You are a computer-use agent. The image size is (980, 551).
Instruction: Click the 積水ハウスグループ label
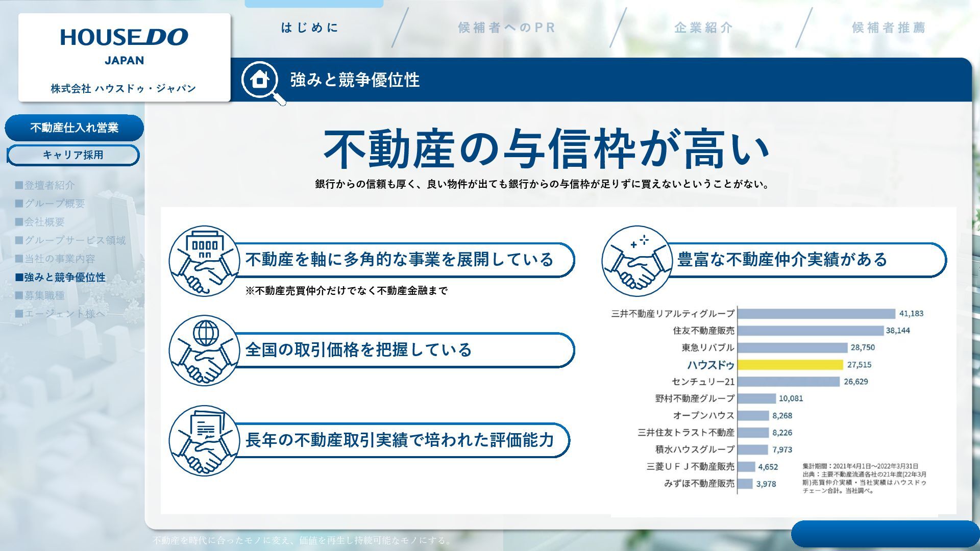695,449
